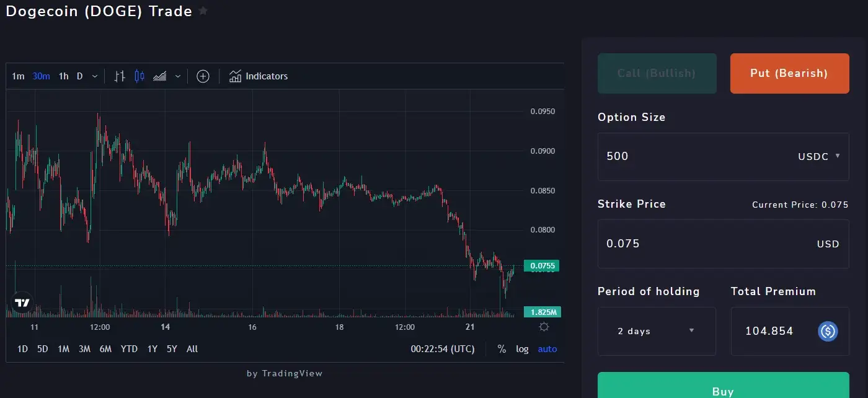
Task: Select the area chart style icon
Action: 160,76
